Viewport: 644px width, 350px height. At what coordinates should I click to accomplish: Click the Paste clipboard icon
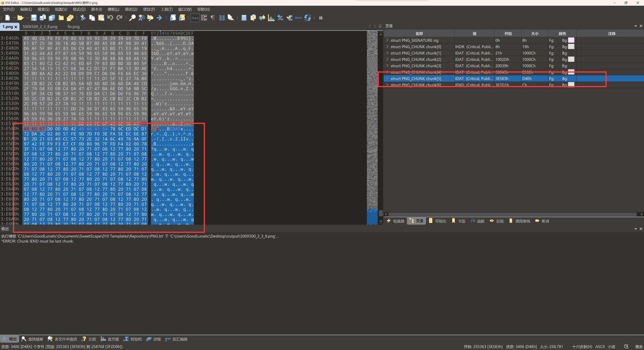[101, 18]
